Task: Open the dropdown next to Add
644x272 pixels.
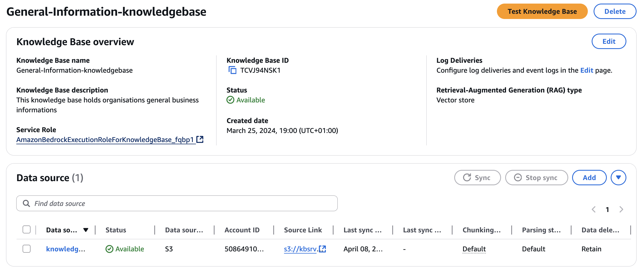Action: click(618, 178)
